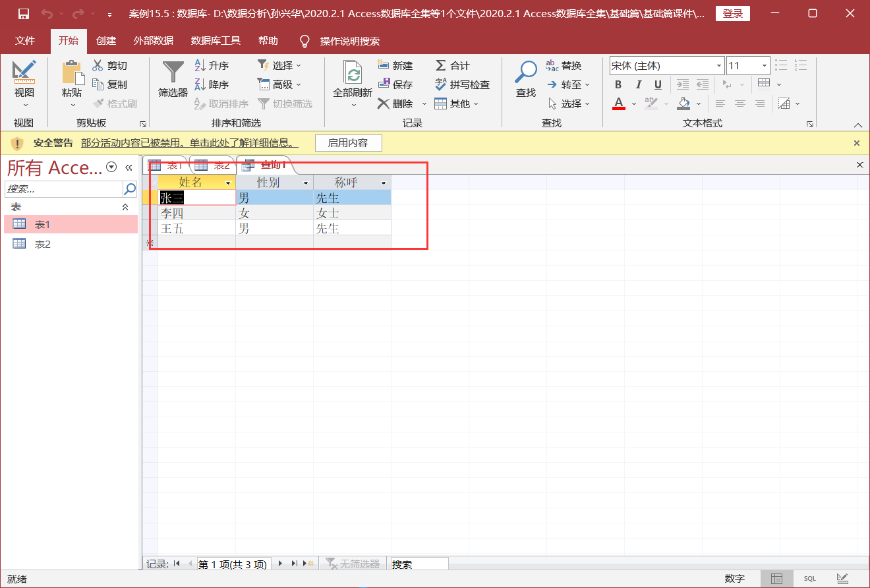Click the 查找 magnifier icon
Screen dimensions: 870x588
[x=526, y=72]
